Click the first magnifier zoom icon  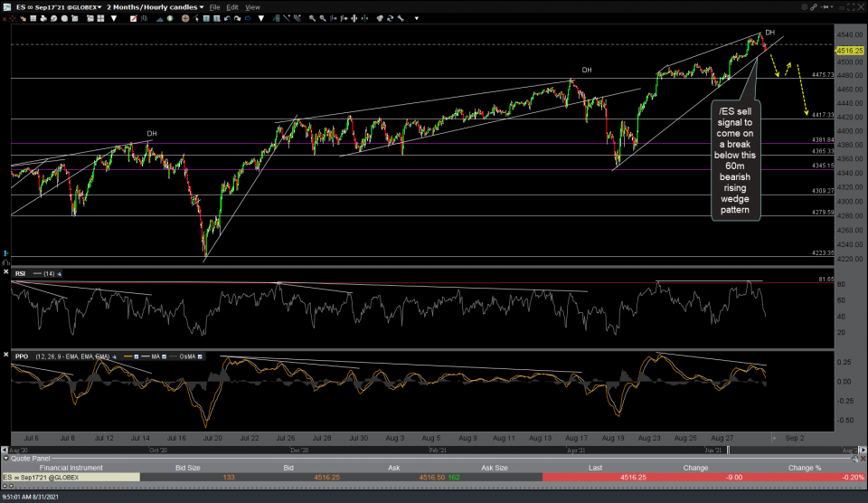click(x=312, y=18)
